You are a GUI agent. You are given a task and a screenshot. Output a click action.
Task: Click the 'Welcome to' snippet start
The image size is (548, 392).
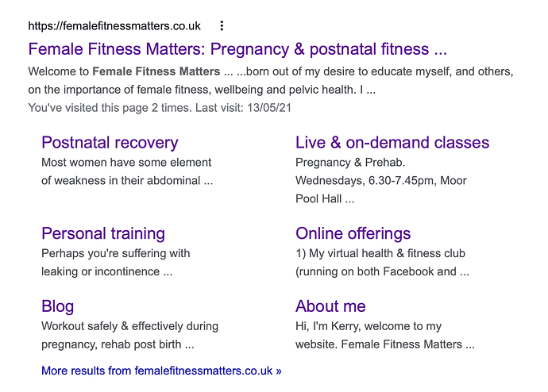point(59,71)
